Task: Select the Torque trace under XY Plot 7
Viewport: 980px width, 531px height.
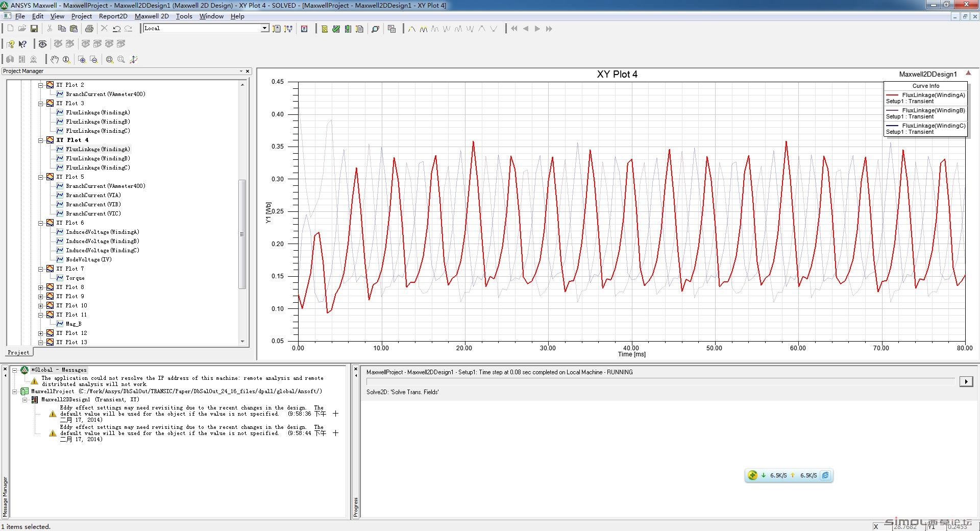Action: coord(75,278)
